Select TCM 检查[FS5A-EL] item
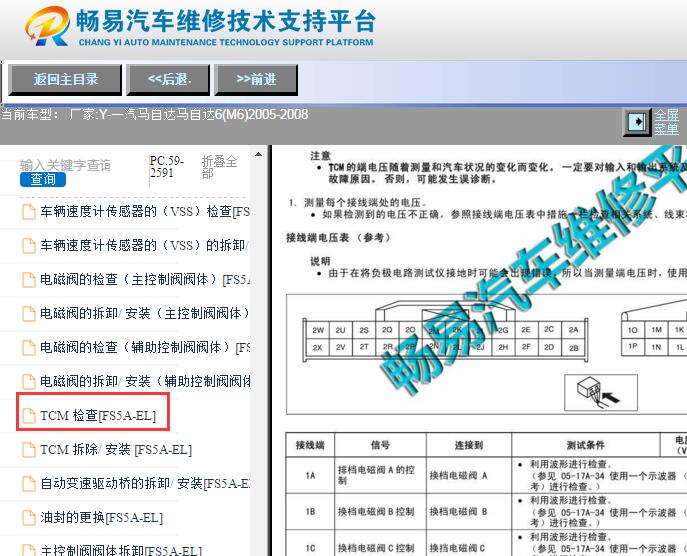 (x=98, y=415)
